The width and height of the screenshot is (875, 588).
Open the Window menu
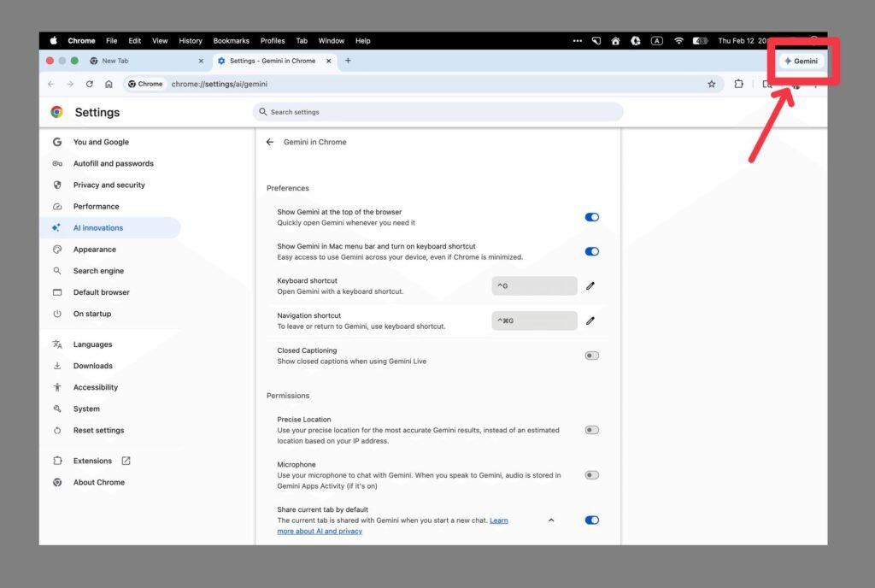click(331, 41)
